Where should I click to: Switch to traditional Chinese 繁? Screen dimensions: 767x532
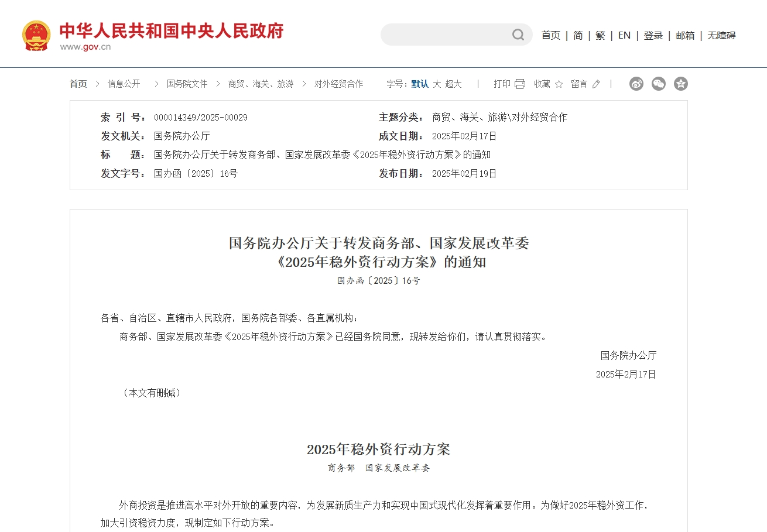(600, 35)
